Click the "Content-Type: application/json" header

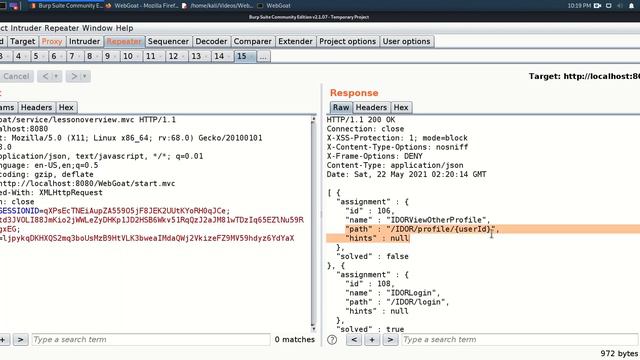point(395,165)
